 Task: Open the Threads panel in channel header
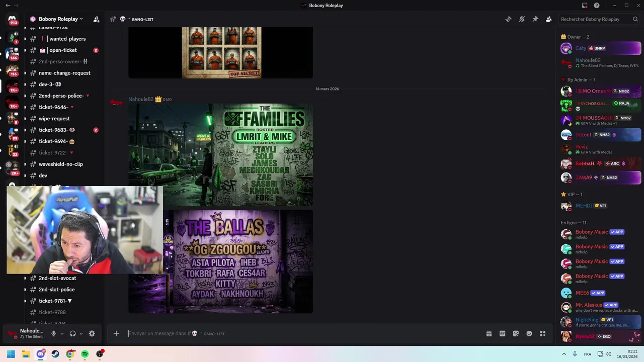tap(508, 19)
